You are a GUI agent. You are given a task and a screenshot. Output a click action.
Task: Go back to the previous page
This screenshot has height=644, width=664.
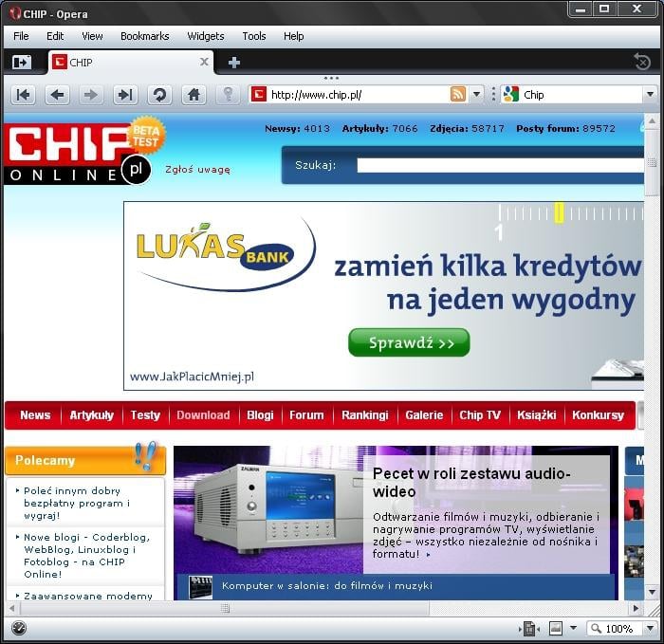click(x=57, y=95)
